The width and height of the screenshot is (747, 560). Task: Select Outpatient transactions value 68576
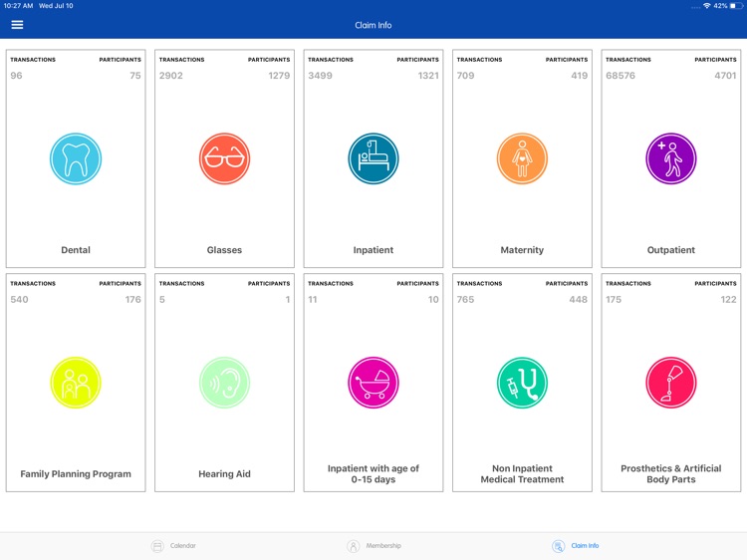click(621, 76)
